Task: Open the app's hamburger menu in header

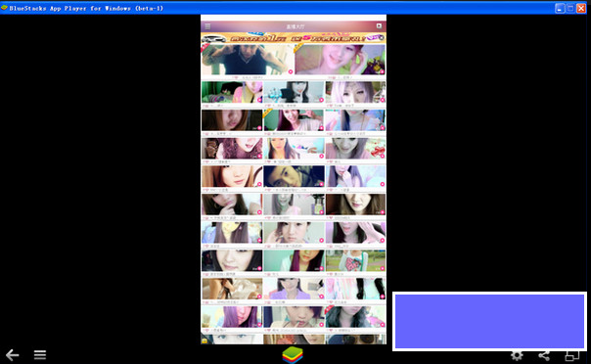Action: [207, 26]
